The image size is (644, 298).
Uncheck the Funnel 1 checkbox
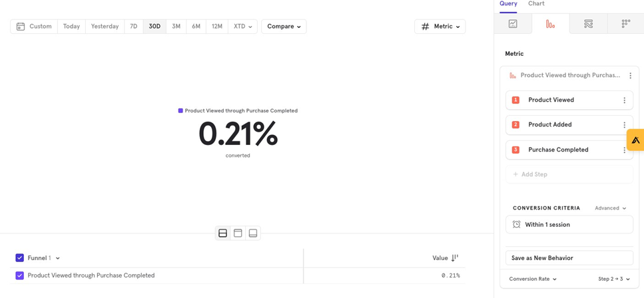coord(20,258)
